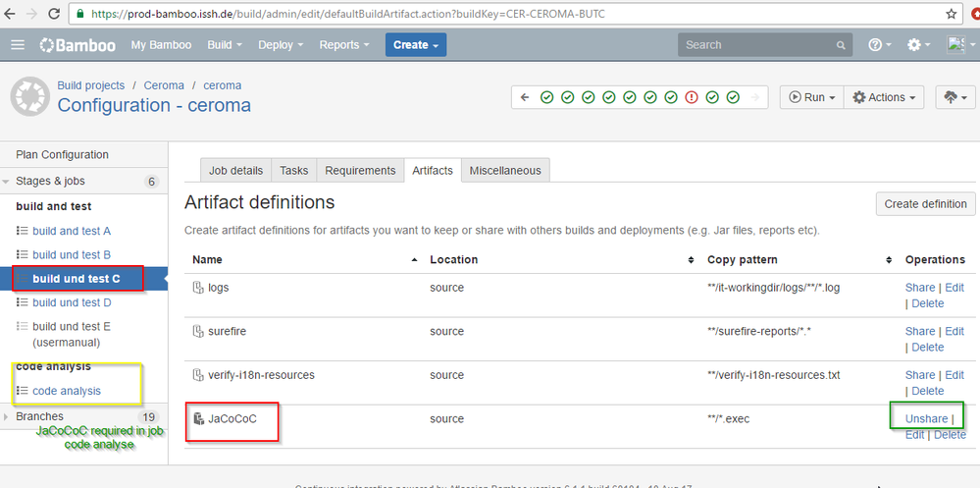Image resolution: width=980 pixels, height=488 pixels.
Task: Open the last successful build checkmark
Action: click(733, 97)
